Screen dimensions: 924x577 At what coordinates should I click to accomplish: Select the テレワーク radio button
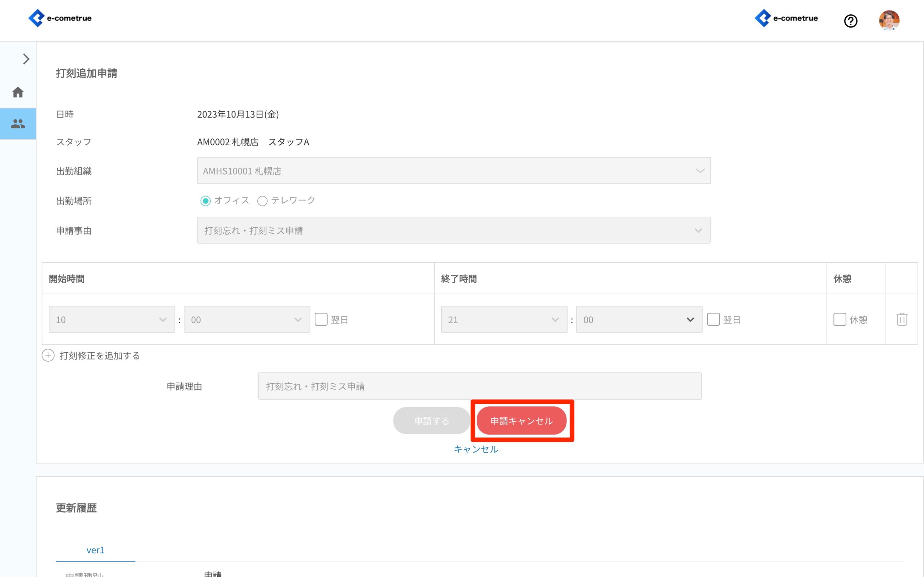click(262, 201)
